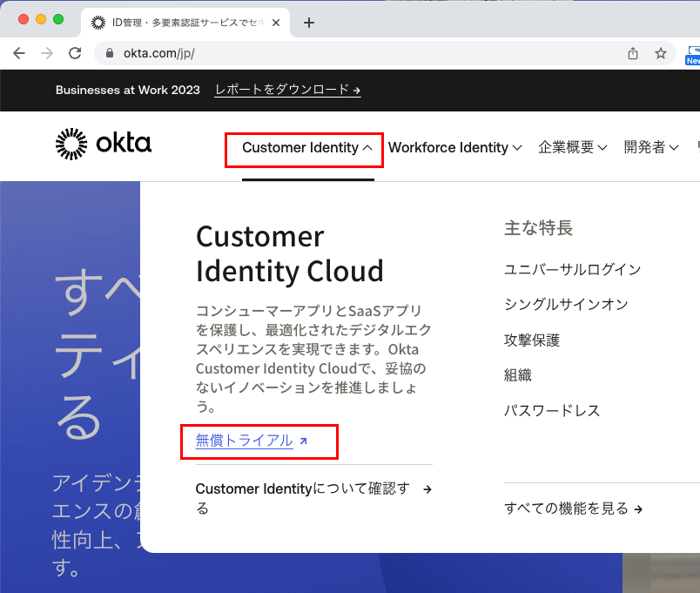Click the Okta logo

(x=103, y=145)
